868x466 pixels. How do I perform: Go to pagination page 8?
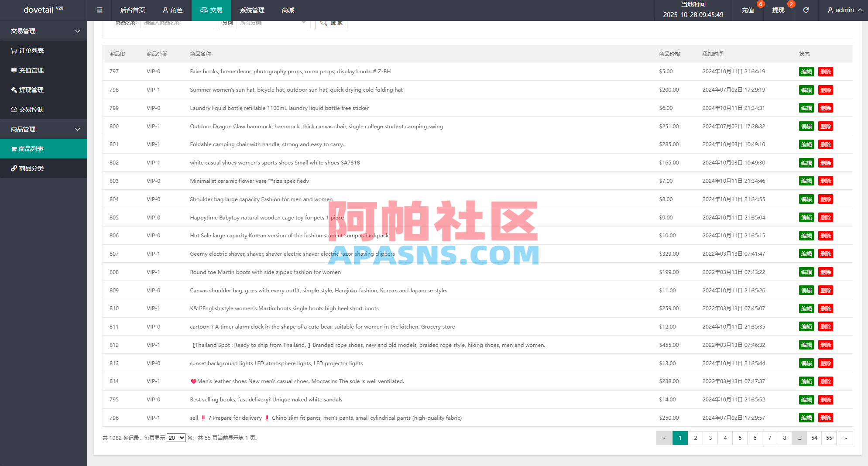(784, 438)
